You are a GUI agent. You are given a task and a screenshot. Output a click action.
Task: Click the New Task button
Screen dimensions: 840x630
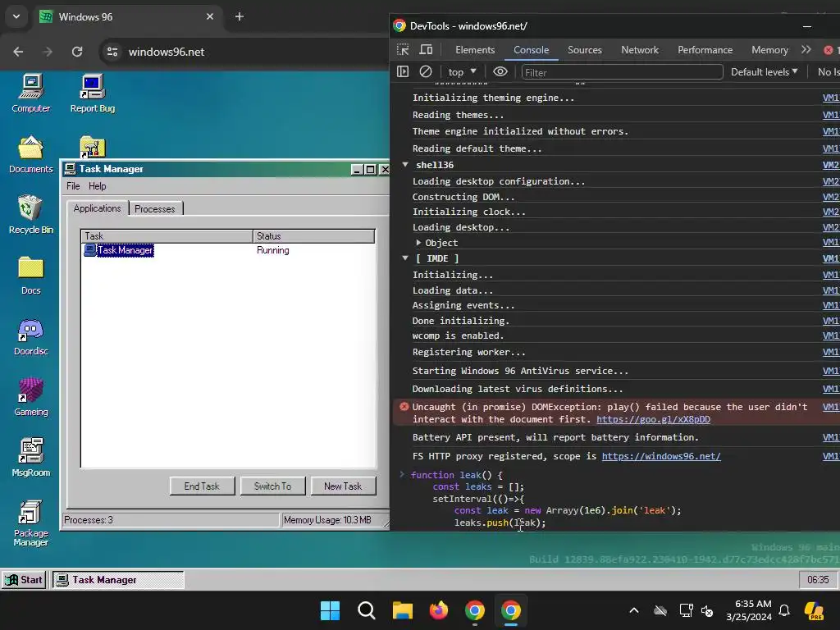point(343,486)
